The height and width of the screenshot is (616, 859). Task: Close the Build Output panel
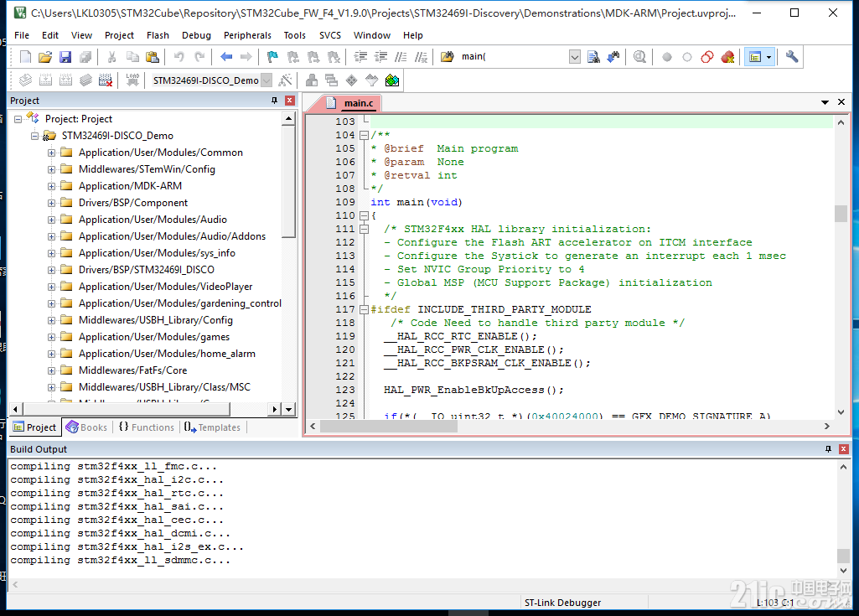click(844, 449)
